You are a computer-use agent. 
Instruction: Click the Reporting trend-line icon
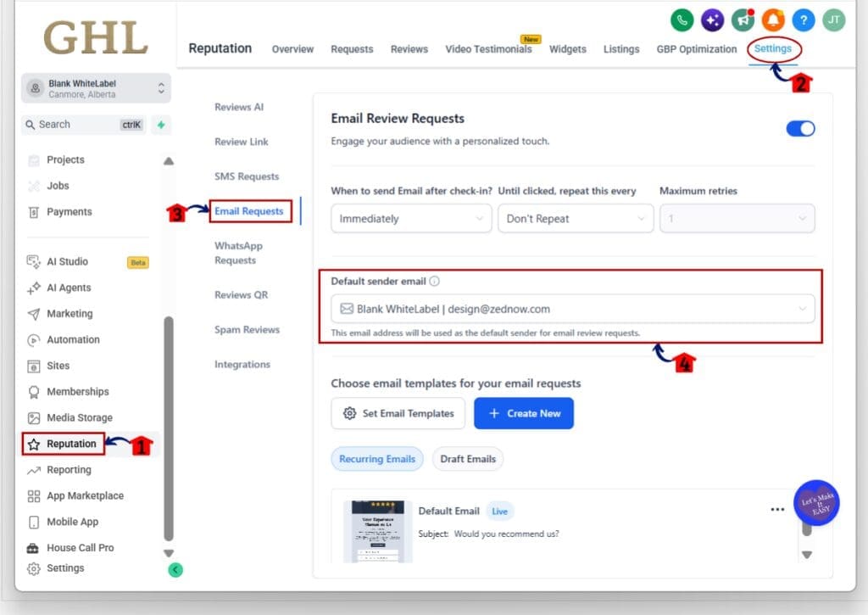[x=34, y=470]
